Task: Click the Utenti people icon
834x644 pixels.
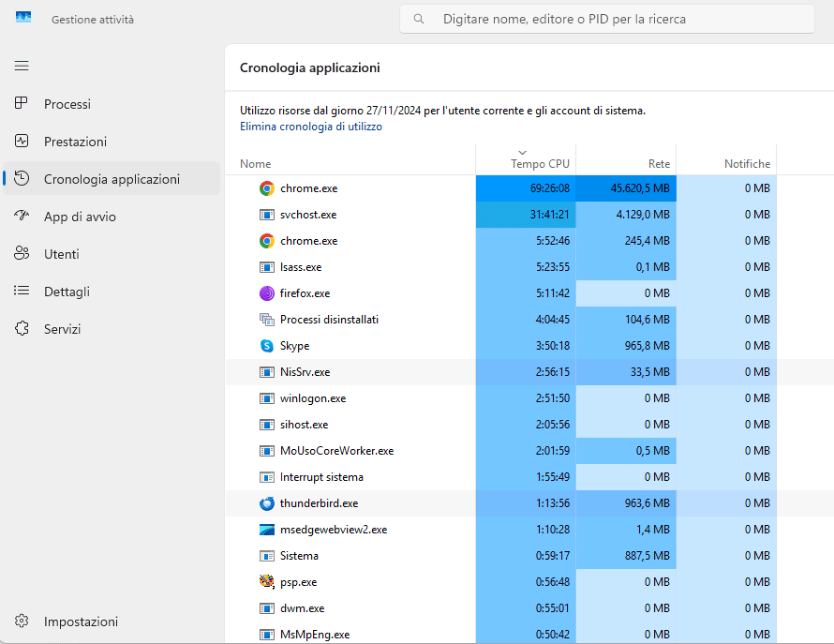Action: pyautogui.click(x=22, y=254)
